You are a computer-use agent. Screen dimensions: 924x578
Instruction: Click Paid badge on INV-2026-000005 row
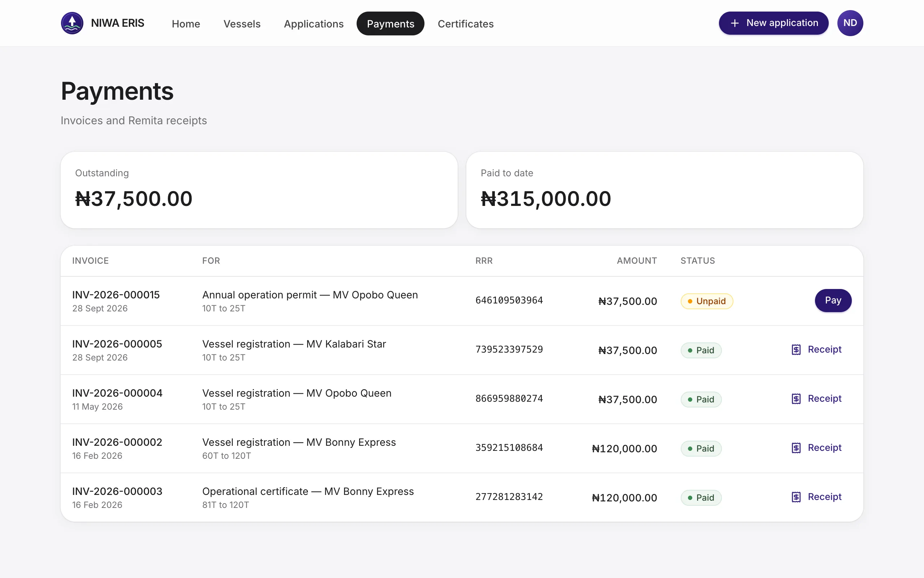pyautogui.click(x=701, y=350)
